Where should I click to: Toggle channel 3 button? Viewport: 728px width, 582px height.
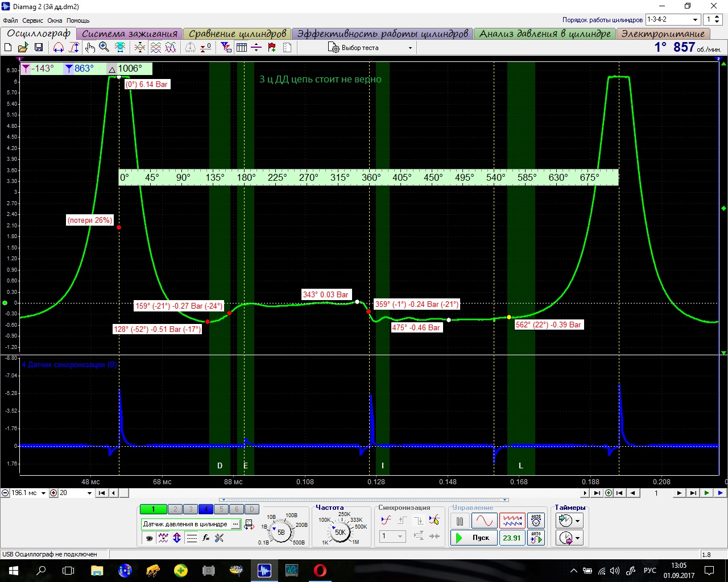191,509
